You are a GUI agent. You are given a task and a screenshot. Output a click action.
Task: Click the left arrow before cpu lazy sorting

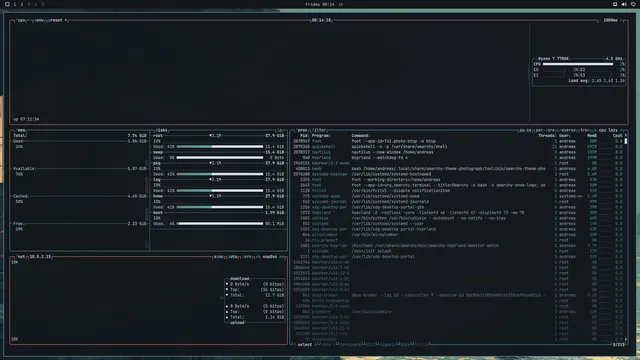595,130
